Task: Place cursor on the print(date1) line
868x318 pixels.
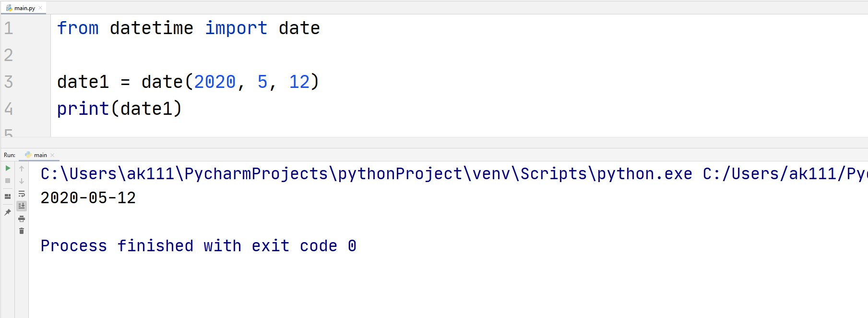Action: pyautogui.click(x=120, y=109)
